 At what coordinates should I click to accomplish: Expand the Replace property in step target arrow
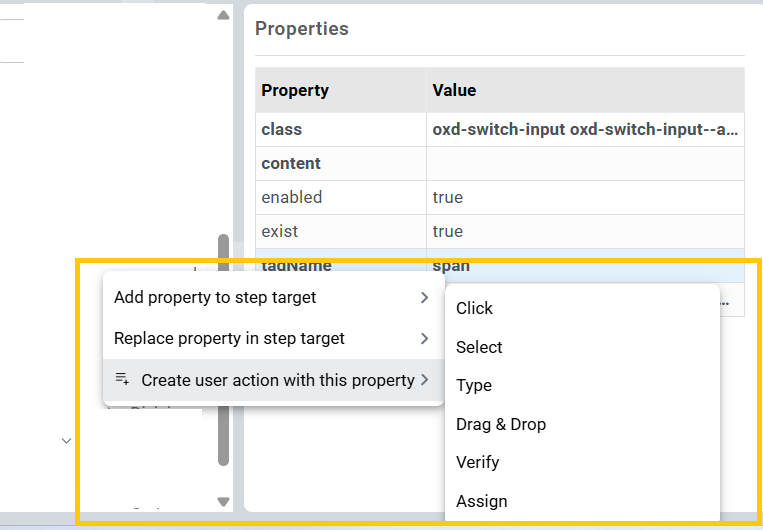click(425, 338)
